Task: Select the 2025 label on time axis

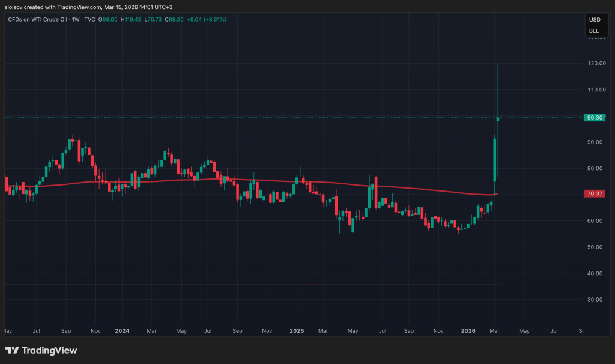Action: [x=297, y=330]
